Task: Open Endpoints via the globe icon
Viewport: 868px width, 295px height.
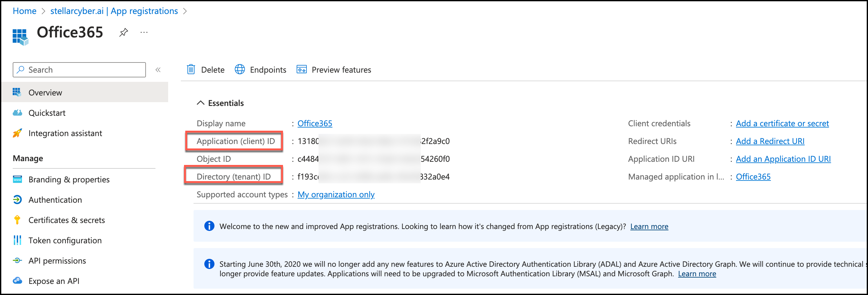Action: [x=240, y=69]
